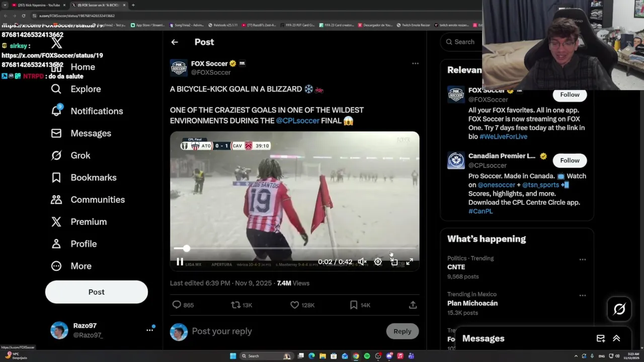This screenshot has height=362, width=644.
Task: Open the @tsn_sports mention link
Action: click(x=540, y=185)
